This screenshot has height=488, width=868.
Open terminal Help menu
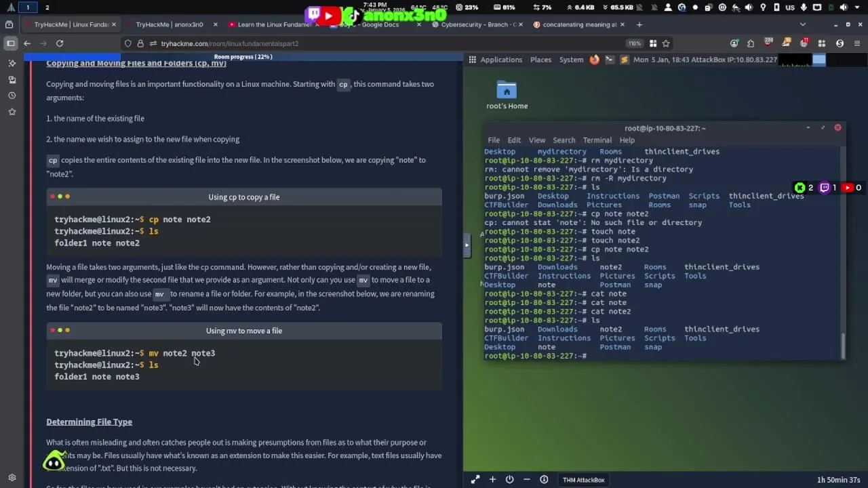(627, 140)
